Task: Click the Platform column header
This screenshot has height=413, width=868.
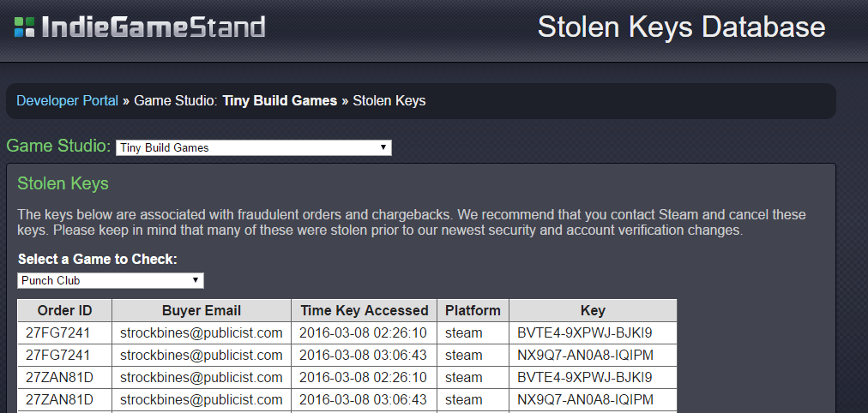Action: coord(473,311)
